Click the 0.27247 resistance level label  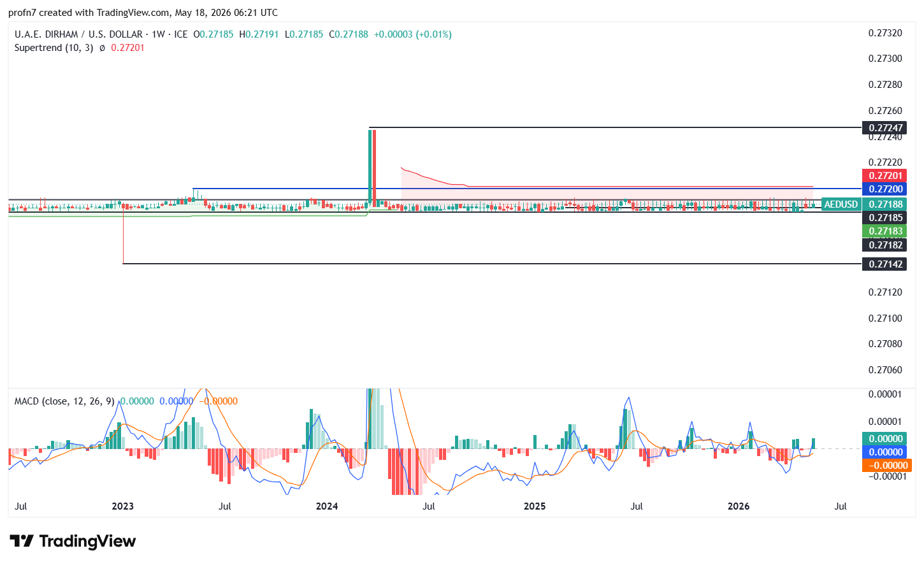point(884,128)
